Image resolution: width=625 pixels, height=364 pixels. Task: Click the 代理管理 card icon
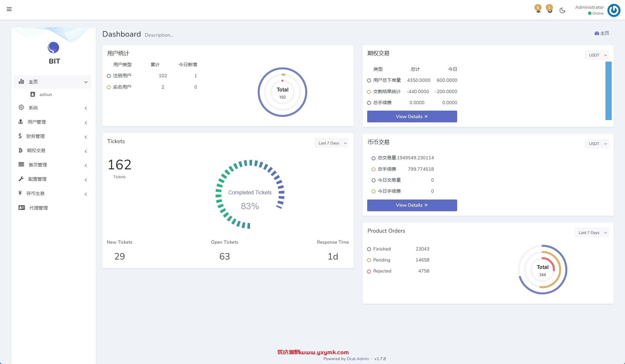point(22,208)
